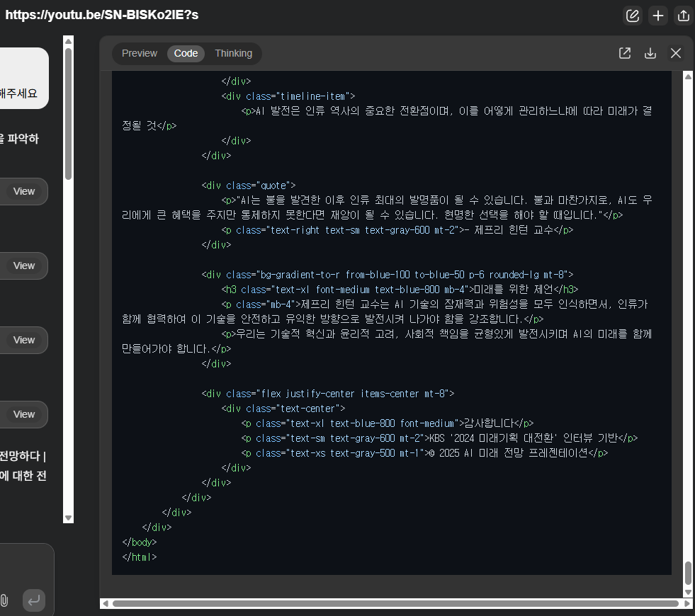695x616 pixels.
Task: Click code panel vertical scrollbar up arrow
Action: click(688, 76)
